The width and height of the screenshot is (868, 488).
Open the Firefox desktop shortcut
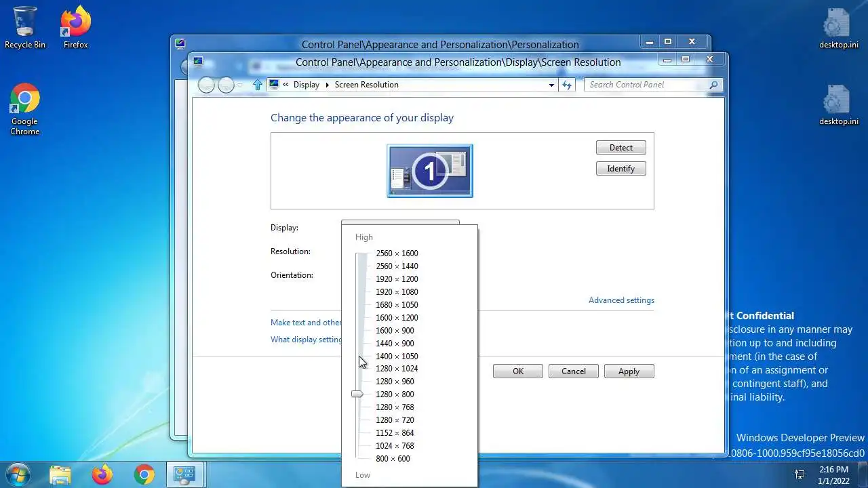[x=75, y=27]
